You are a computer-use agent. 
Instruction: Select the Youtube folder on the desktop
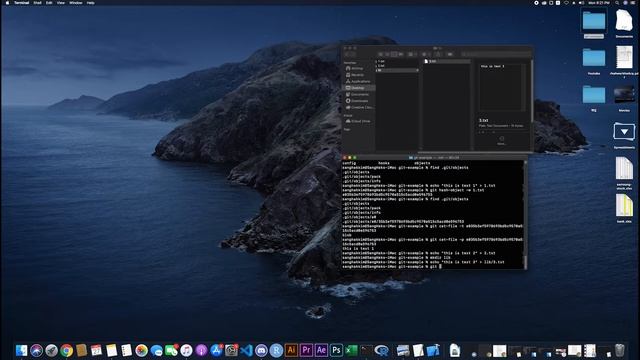pyautogui.click(x=593, y=61)
